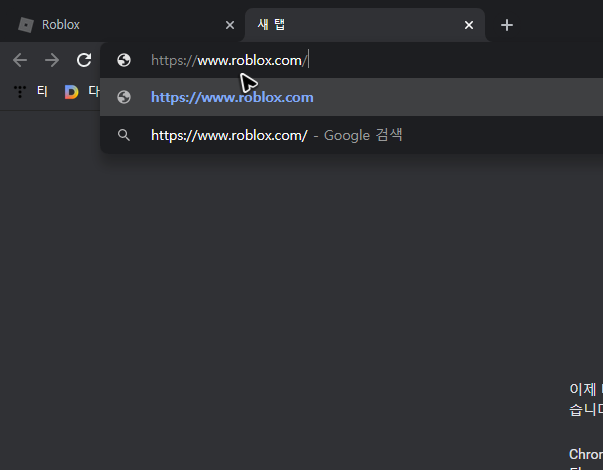Open the apps grid bookmark icon
603x470 pixels.
(x=20, y=92)
